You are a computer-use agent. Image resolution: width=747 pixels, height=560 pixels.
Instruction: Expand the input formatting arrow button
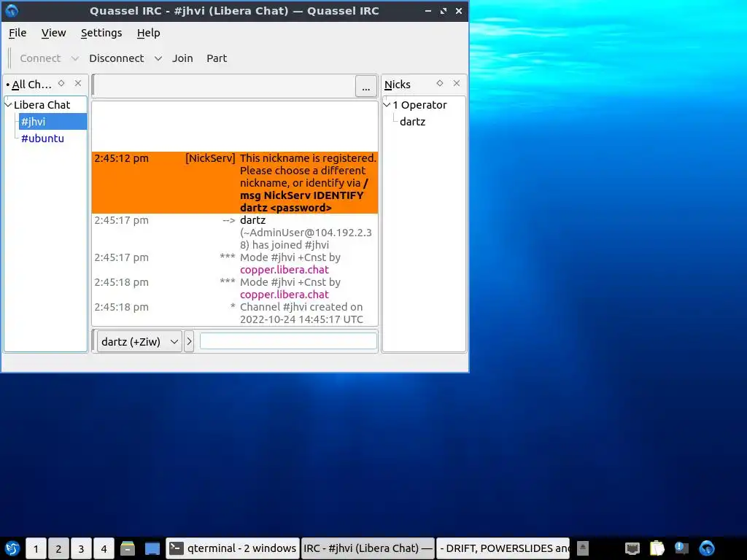[189, 341]
